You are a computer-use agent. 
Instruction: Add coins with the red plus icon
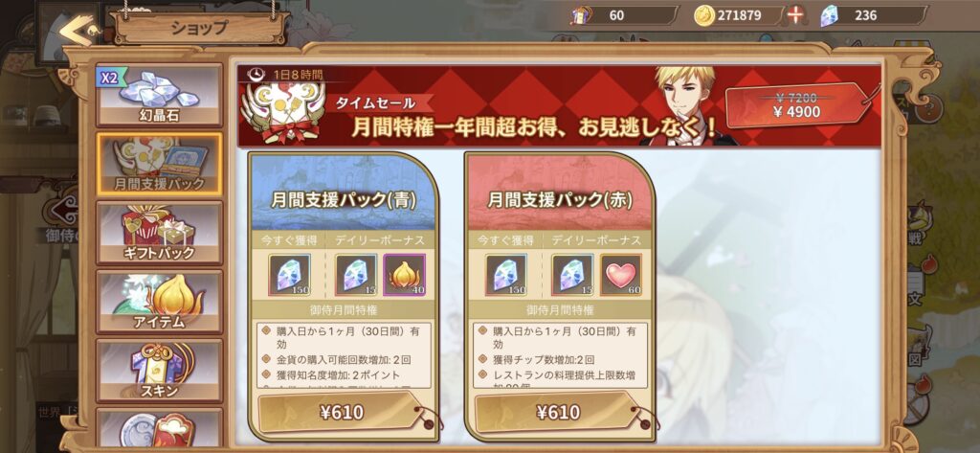click(795, 15)
